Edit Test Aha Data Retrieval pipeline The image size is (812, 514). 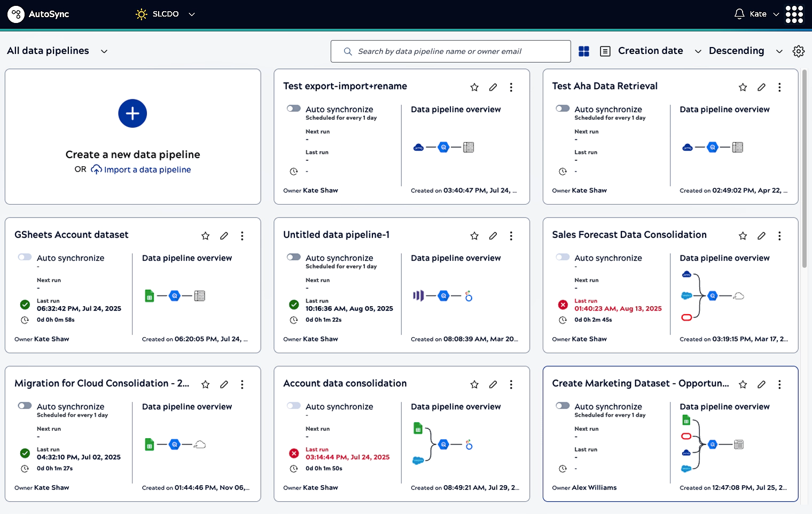(762, 87)
